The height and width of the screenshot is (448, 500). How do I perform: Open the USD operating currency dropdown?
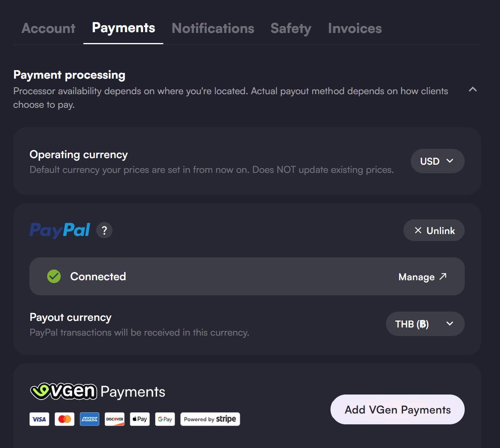tap(438, 161)
